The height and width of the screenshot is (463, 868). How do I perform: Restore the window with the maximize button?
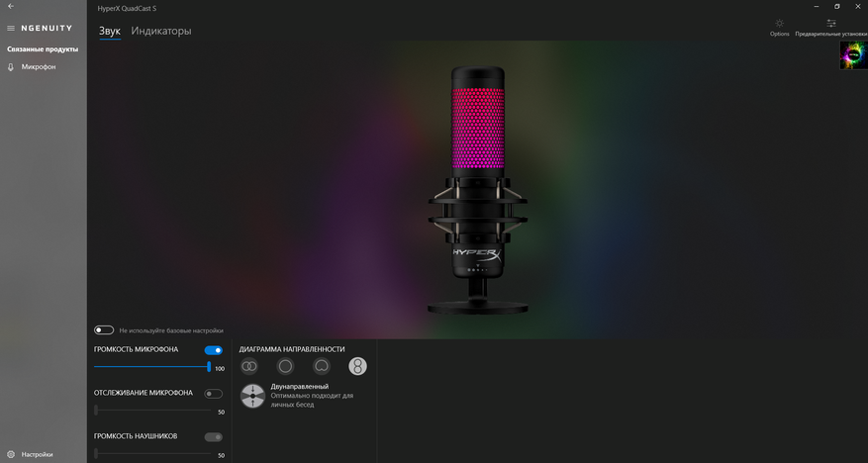(x=837, y=6)
